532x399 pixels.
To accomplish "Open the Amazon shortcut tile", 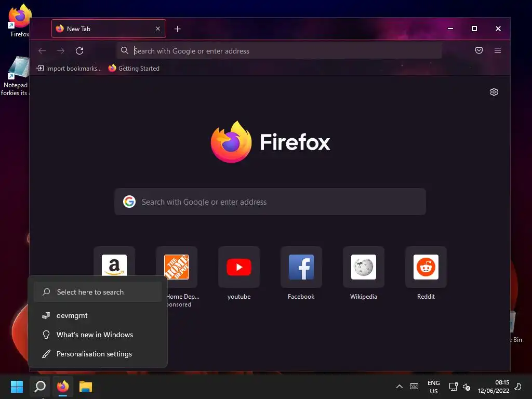I will tap(114, 261).
